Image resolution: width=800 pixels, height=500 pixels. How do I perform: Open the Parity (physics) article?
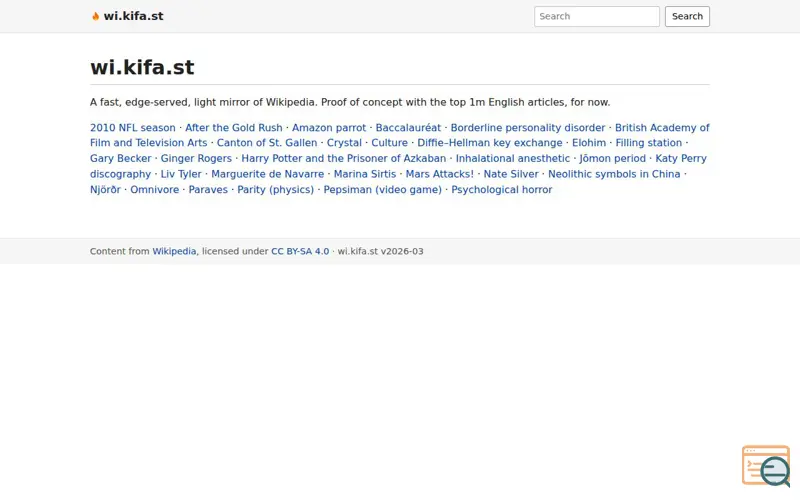point(276,190)
